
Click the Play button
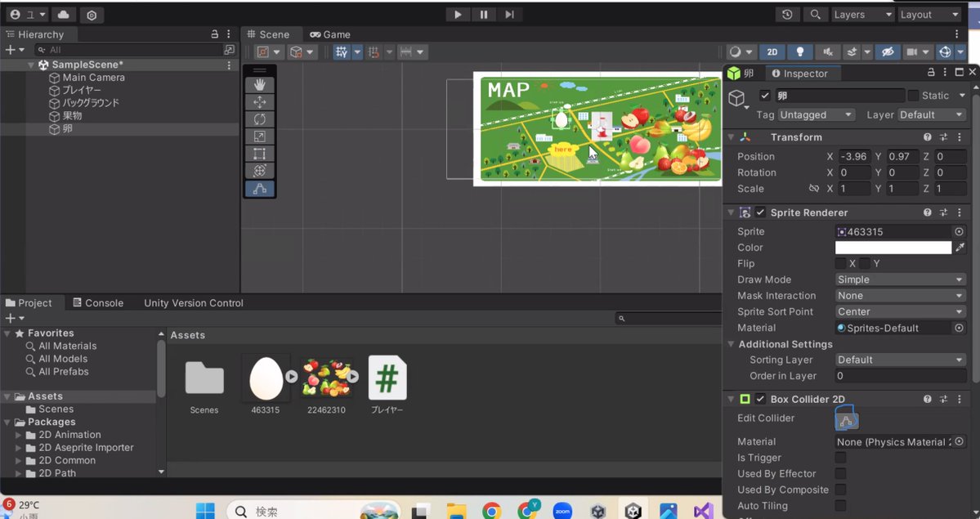click(459, 15)
